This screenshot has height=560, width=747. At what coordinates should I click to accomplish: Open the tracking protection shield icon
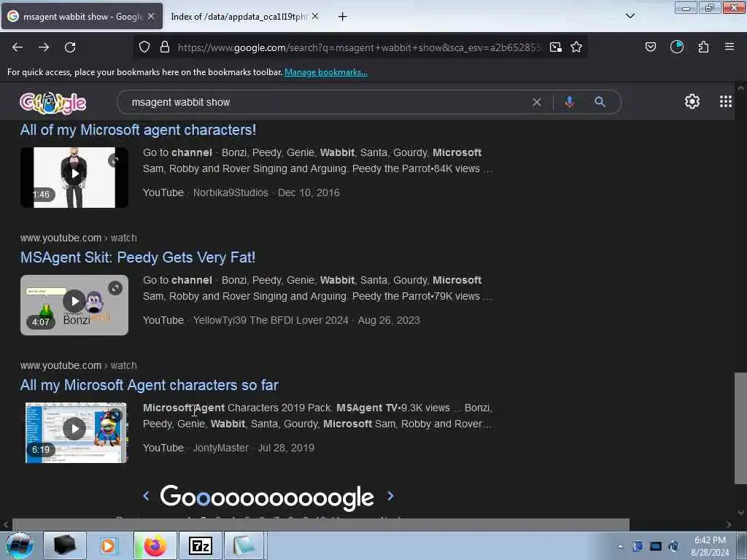click(144, 47)
